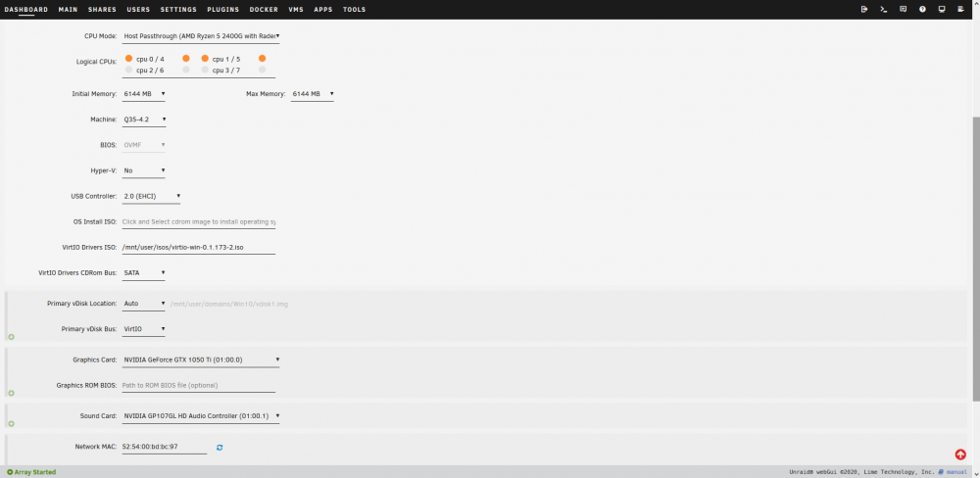Viewport: 980px width, 478px height.
Task: Click the VirtIO Drivers ISO path field
Action: click(199, 248)
